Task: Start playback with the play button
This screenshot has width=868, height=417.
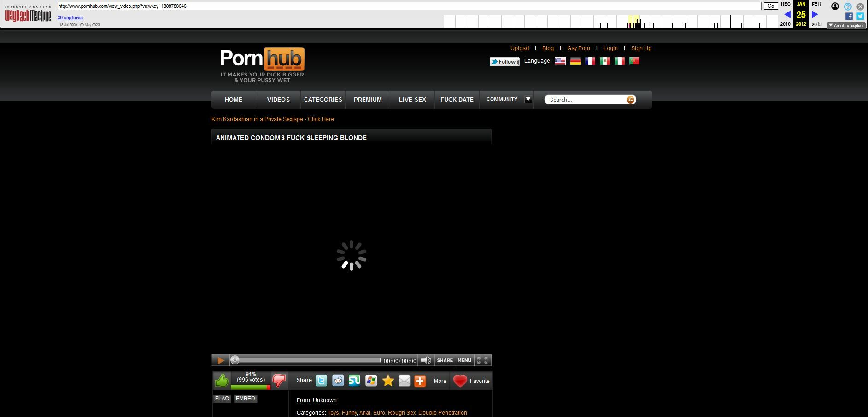Action: click(x=221, y=360)
